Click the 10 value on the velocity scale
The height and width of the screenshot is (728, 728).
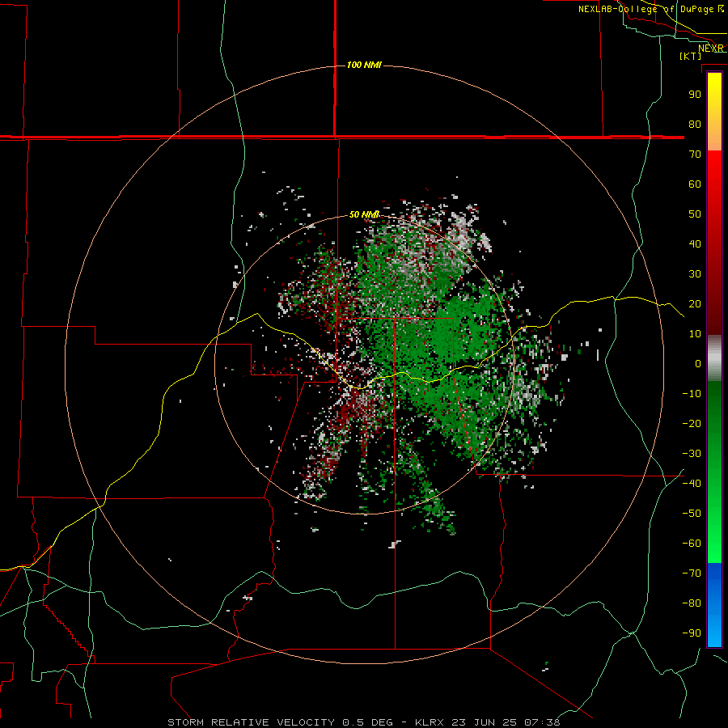tap(695, 334)
